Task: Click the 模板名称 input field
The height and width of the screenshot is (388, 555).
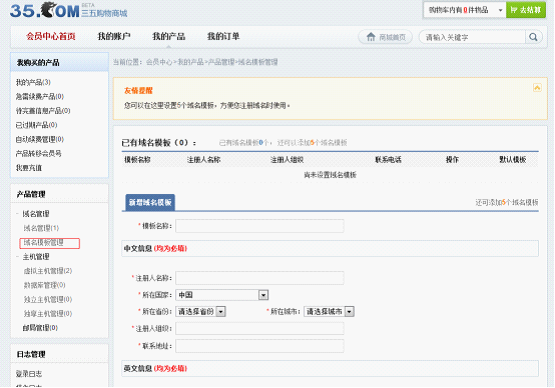Action: 260,226
